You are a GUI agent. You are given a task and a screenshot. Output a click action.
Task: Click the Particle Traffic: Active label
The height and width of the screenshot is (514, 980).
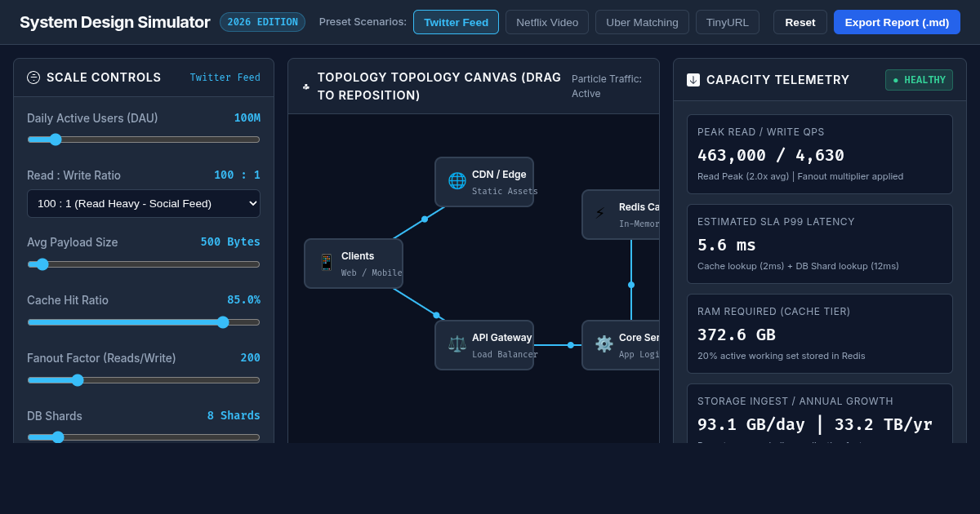coord(607,86)
